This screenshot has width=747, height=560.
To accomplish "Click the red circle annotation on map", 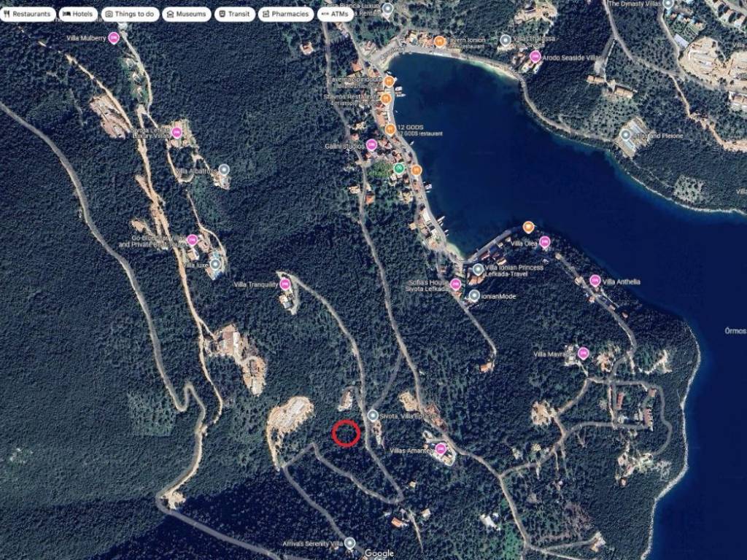I will tap(347, 432).
